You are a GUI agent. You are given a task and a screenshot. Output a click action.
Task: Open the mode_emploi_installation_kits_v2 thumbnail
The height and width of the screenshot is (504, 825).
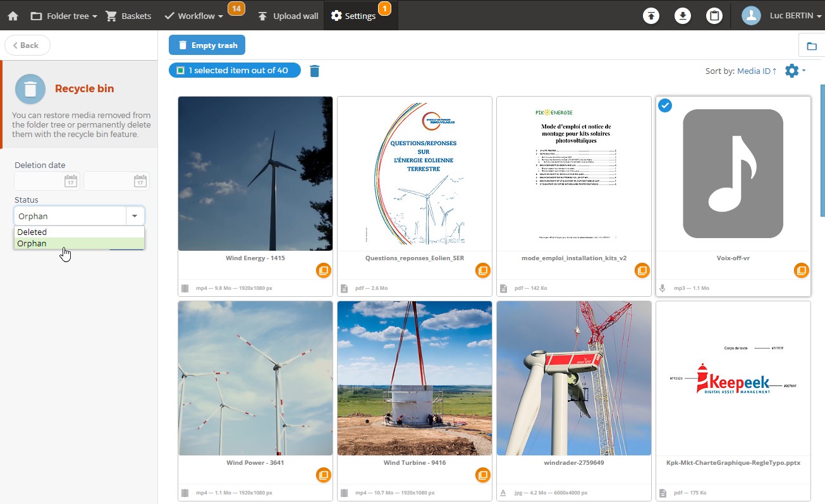[574, 174]
